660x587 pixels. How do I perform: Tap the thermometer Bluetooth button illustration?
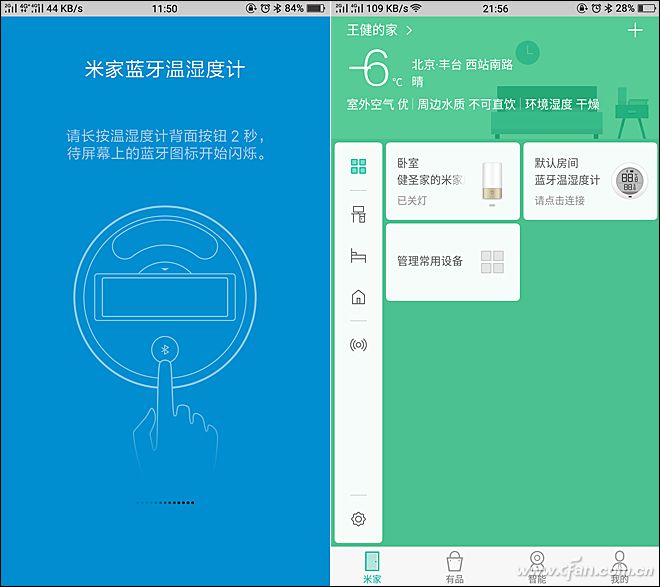click(165, 350)
